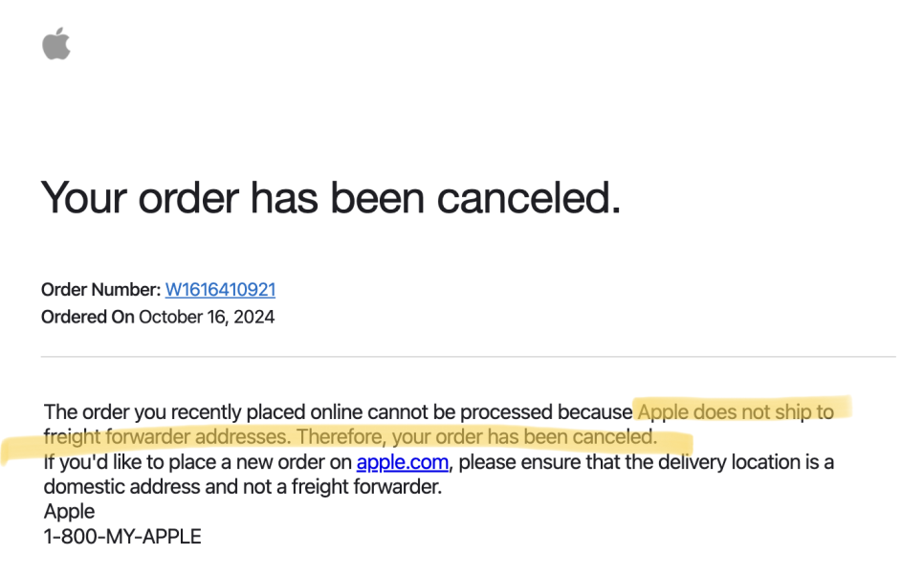Viewport: 924px width, 576px height.
Task: Click the "Your order has been canceled." heading
Action: coord(331,197)
